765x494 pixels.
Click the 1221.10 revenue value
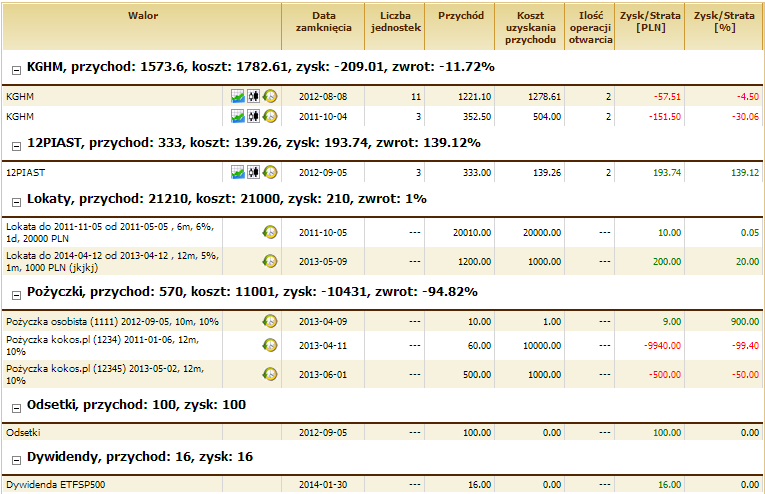click(x=474, y=97)
